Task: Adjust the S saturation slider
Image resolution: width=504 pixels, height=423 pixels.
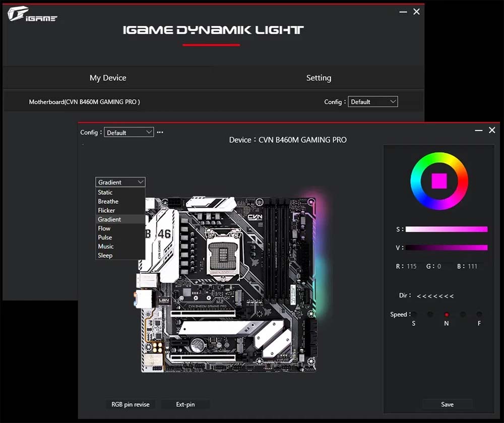Action: [446, 229]
